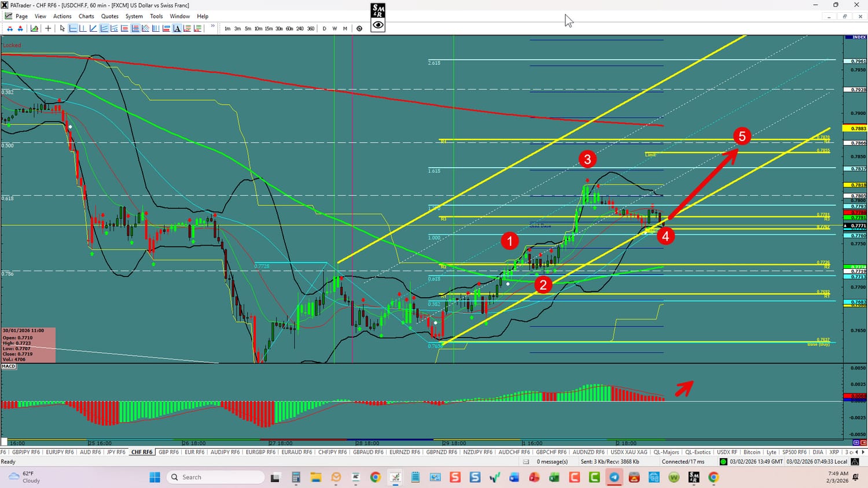Open the Help menu
Viewport: 868px width, 488px height.
pyautogui.click(x=203, y=16)
